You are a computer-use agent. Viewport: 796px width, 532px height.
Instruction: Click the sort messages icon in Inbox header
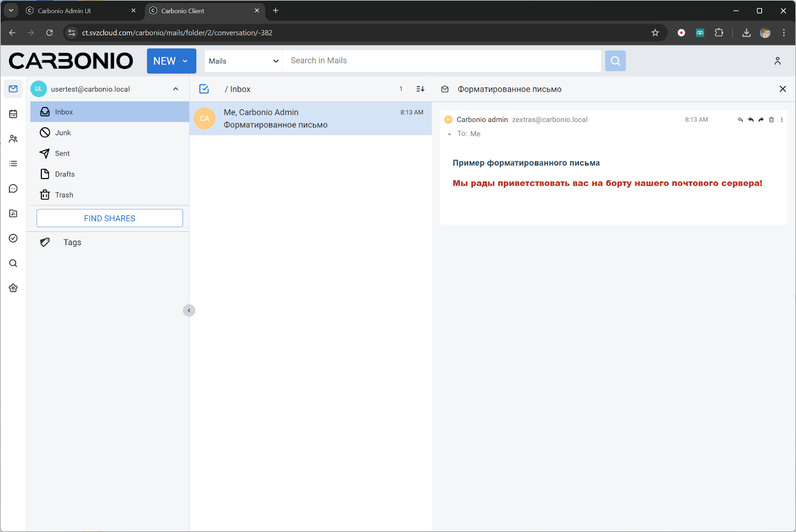420,89
